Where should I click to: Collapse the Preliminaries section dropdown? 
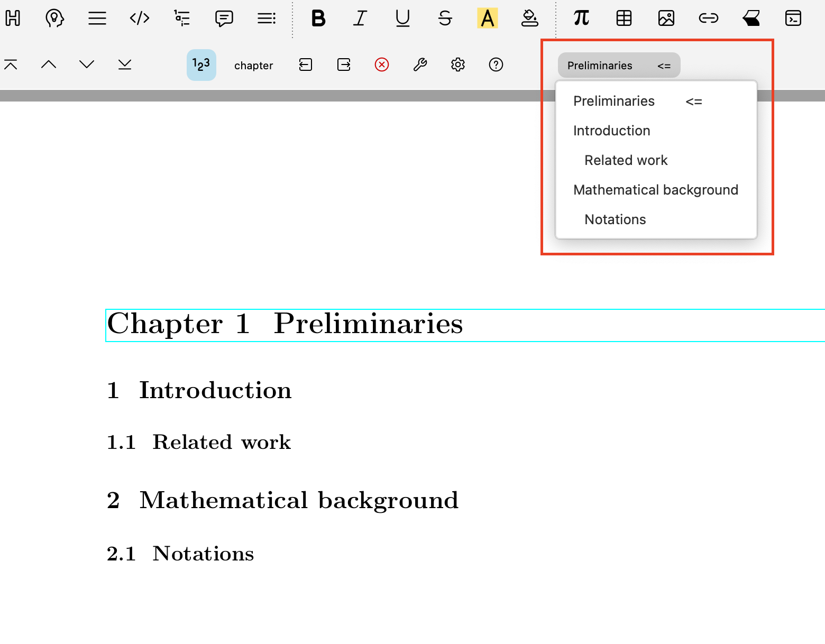(619, 65)
